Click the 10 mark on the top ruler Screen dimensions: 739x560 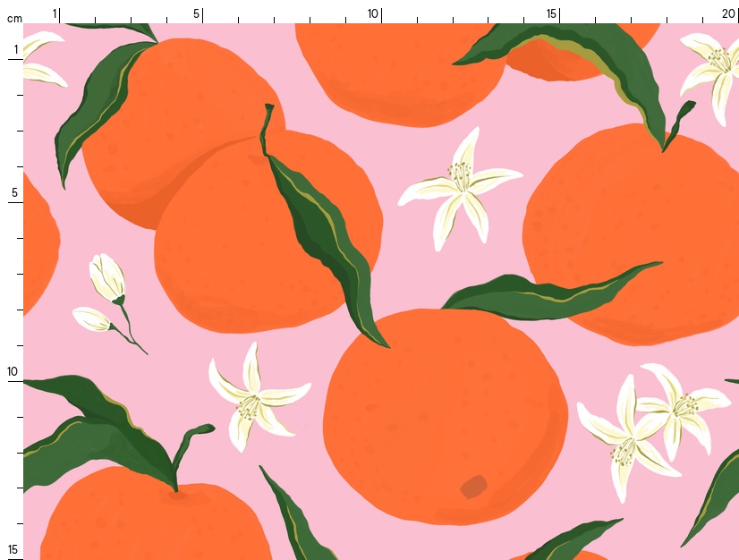(x=373, y=13)
